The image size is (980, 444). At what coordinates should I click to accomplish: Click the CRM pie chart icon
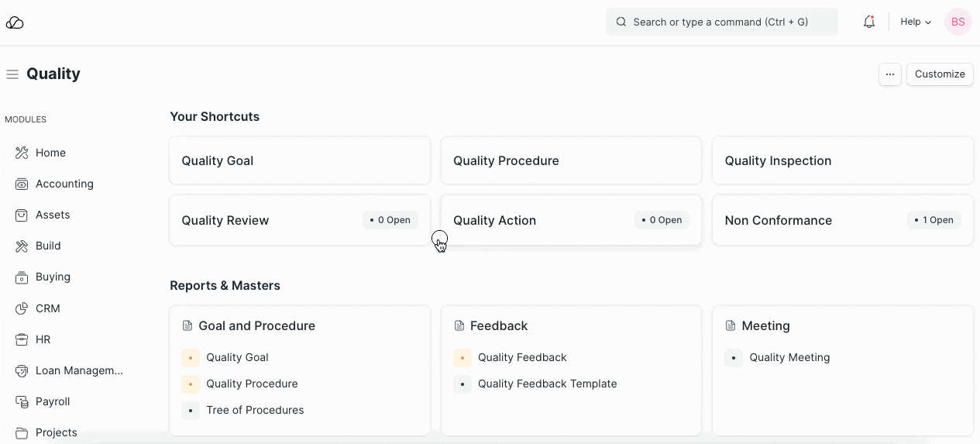tap(22, 308)
